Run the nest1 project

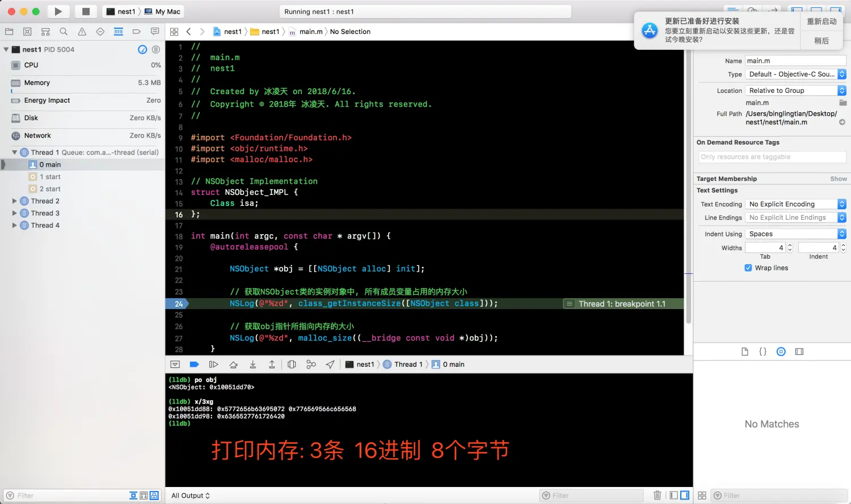pos(58,11)
